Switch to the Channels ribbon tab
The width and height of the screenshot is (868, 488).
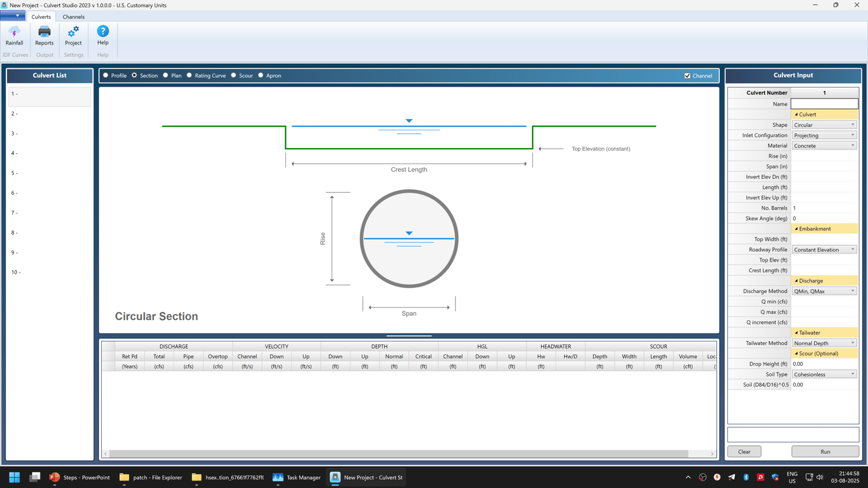[x=73, y=17]
